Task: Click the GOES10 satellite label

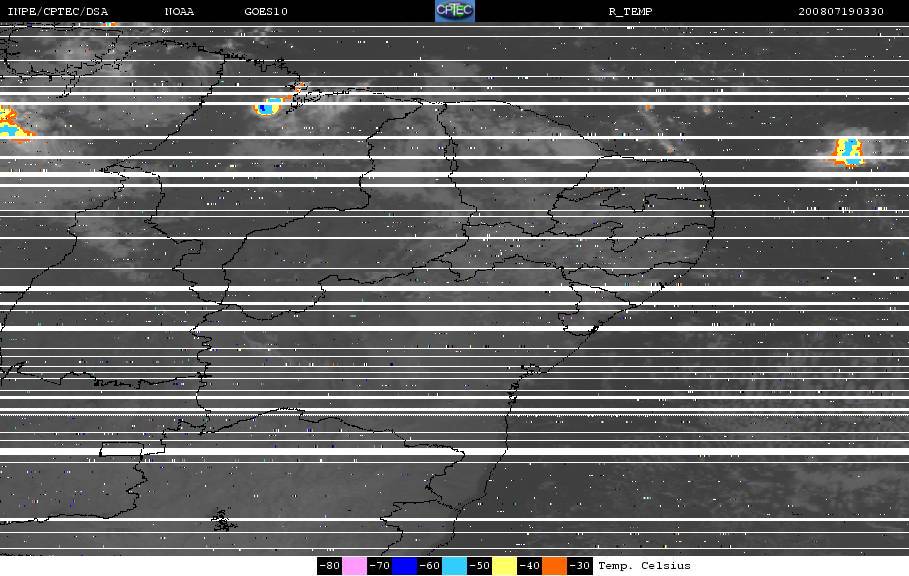Action: (266, 12)
